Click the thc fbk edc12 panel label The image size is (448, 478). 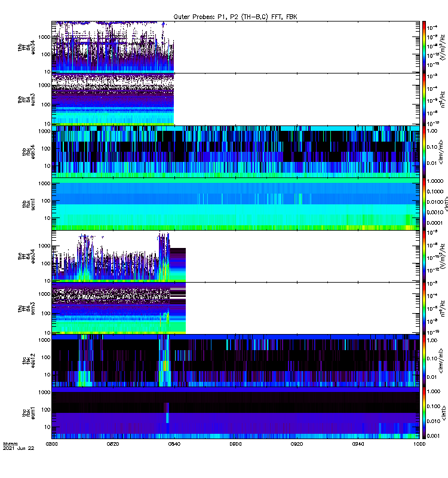(28, 361)
